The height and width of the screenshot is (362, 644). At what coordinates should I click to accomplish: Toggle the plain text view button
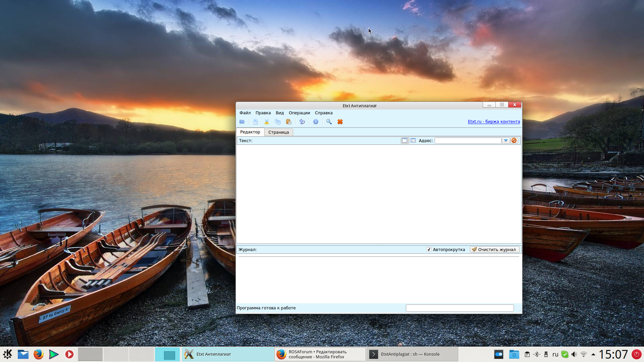click(x=405, y=140)
